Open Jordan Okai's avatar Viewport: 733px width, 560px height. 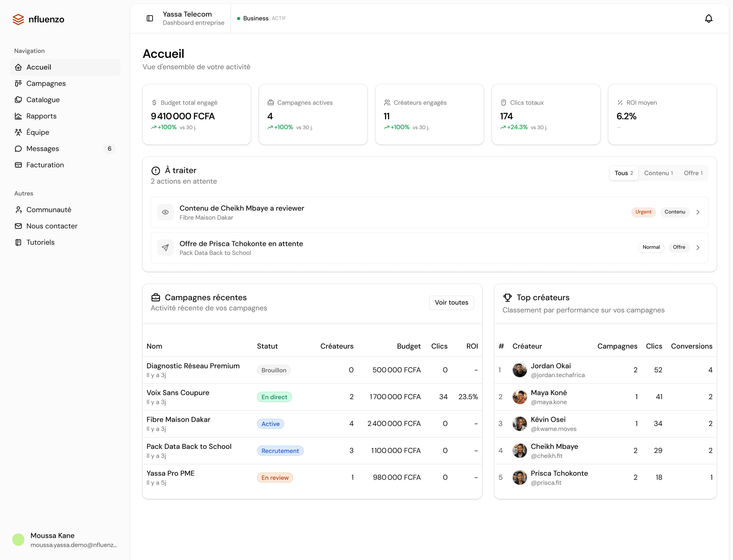click(519, 370)
